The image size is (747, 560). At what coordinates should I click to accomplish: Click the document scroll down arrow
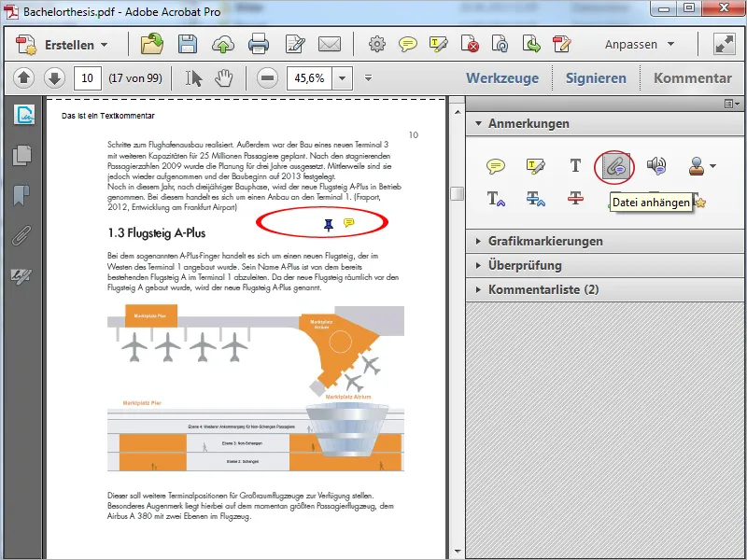(458, 552)
